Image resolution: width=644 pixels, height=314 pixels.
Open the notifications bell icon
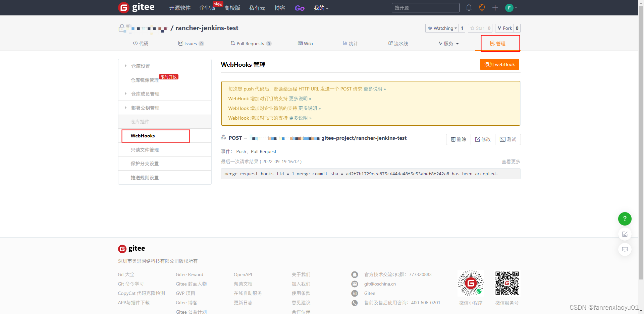469,8
